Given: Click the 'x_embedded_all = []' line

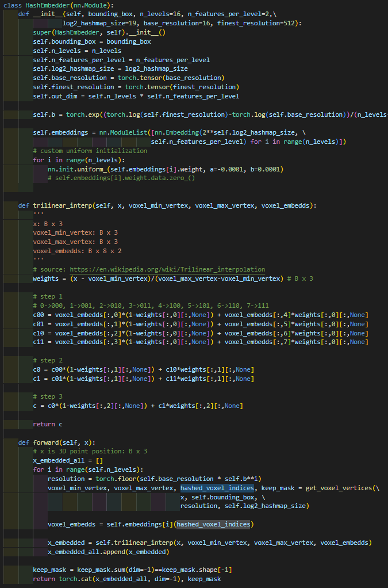Looking at the screenshot, I should tap(68, 460).
